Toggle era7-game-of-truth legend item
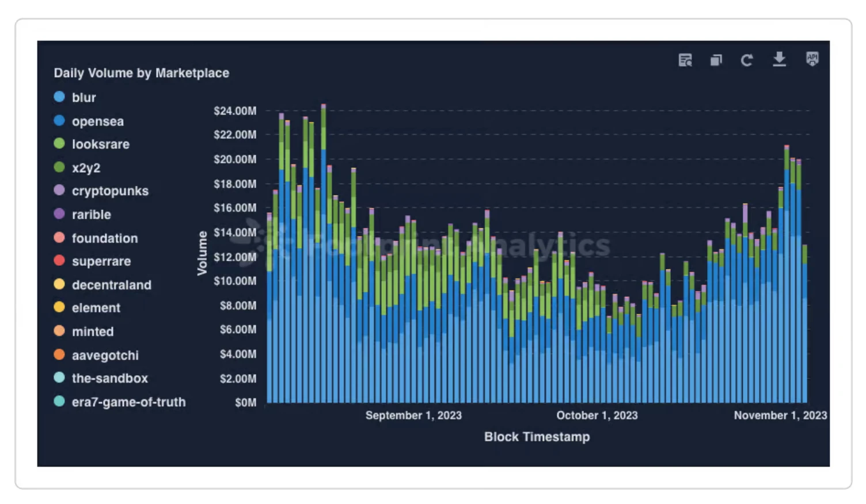The width and height of the screenshot is (866, 504). click(128, 402)
